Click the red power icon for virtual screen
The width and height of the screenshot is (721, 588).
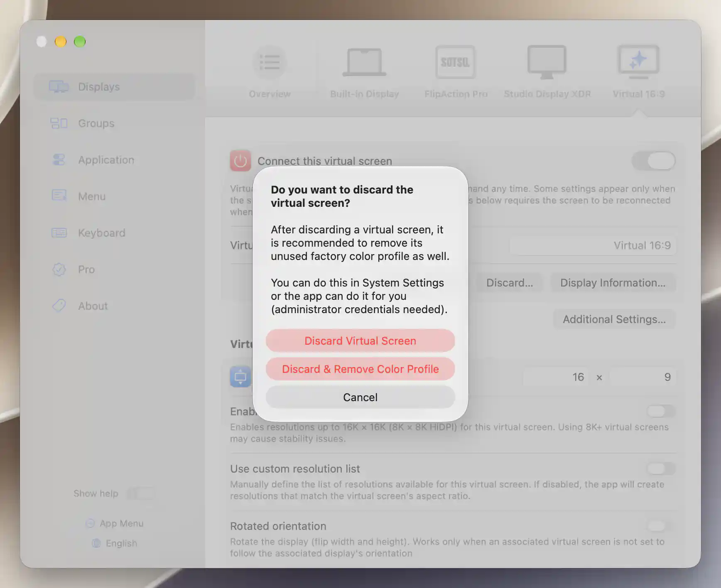click(240, 161)
